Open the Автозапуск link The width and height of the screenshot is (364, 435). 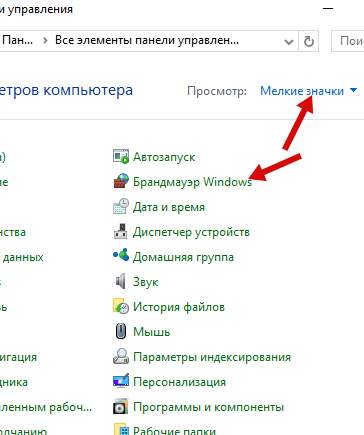pyautogui.click(x=164, y=157)
